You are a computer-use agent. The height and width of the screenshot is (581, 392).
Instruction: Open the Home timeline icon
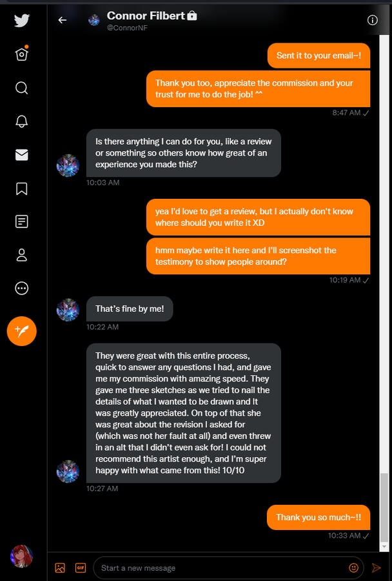[21, 54]
